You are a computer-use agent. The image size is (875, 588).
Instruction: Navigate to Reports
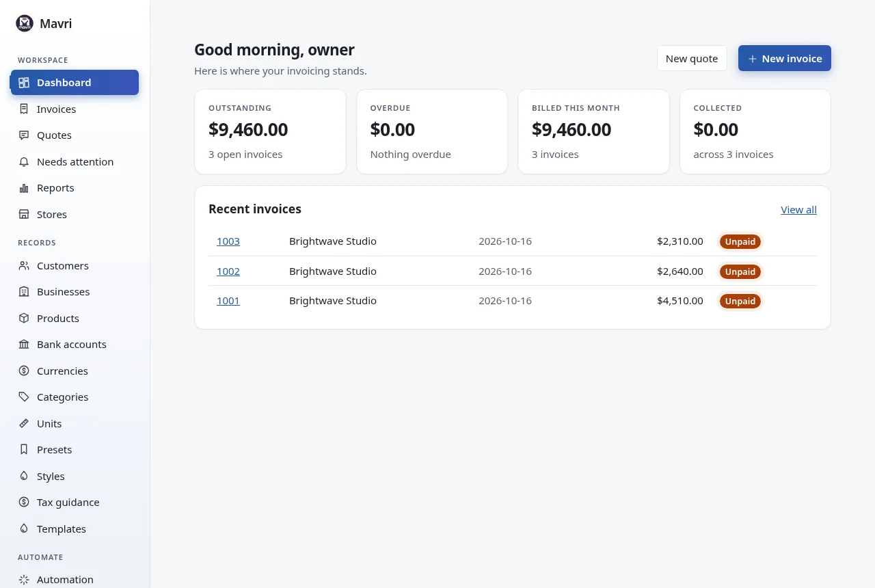pos(75,188)
